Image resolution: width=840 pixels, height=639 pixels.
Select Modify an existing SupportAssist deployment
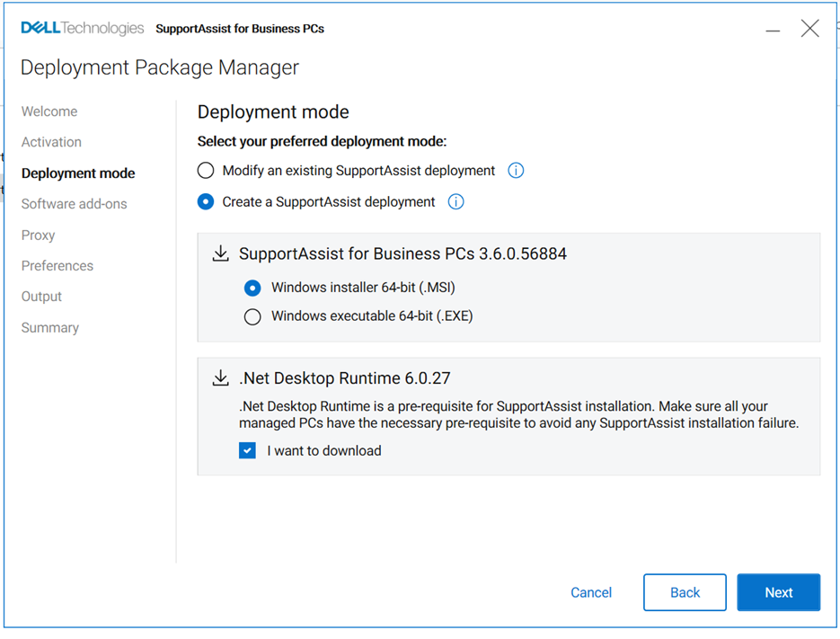tap(206, 171)
